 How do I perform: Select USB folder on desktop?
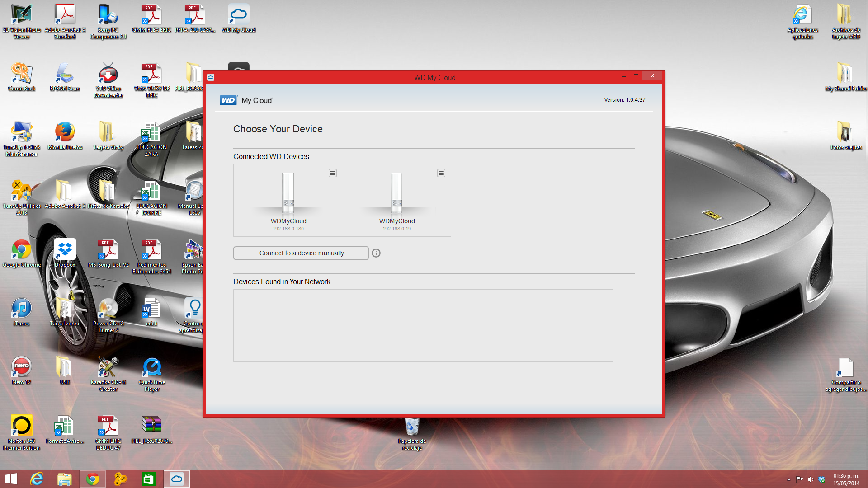point(65,371)
